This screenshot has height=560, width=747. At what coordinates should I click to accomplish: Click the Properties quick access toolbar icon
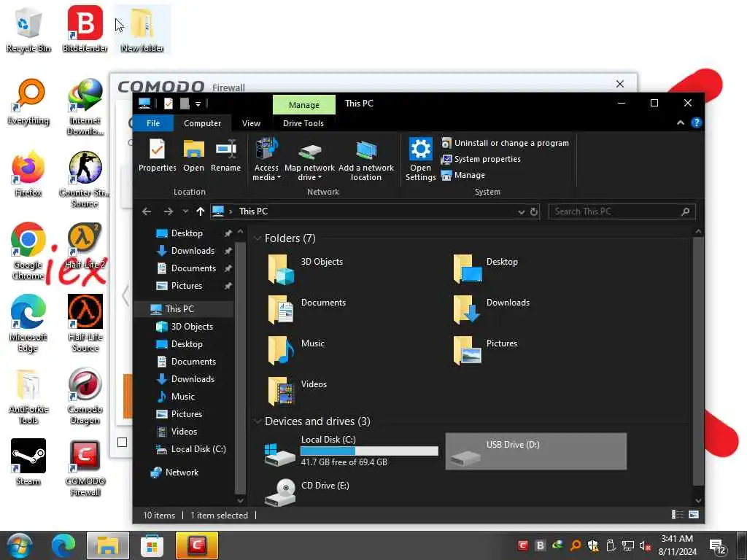pyautogui.click(x=169, y=104)
